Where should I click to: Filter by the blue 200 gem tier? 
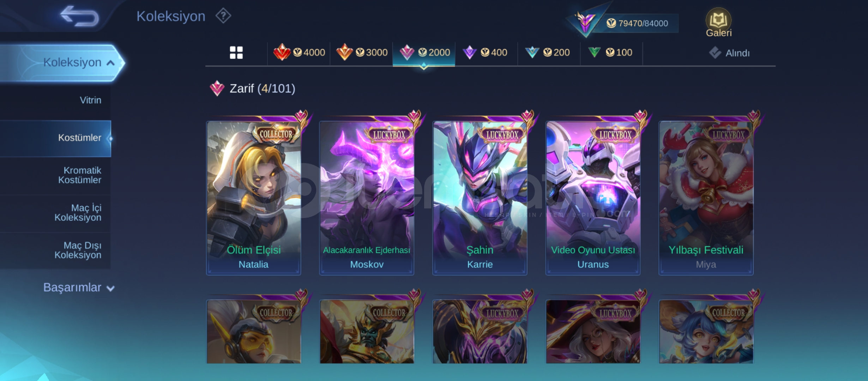[549, 53]
